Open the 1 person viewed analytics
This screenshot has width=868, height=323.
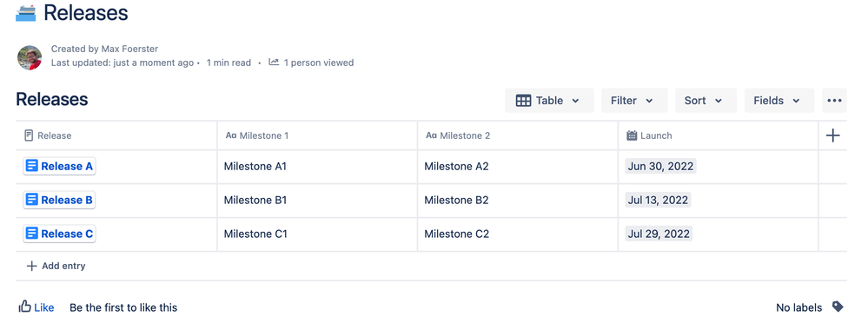point(318,63)
